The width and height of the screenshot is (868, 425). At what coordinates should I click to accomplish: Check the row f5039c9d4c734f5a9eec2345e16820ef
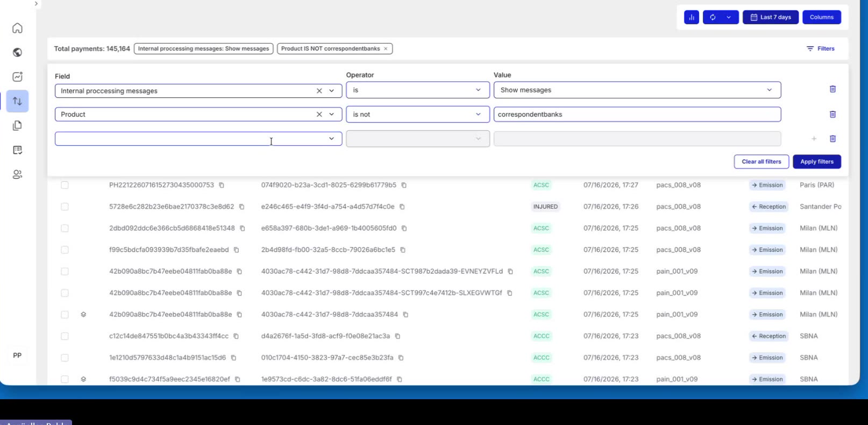pyautogui.click(x=65, y=379)
